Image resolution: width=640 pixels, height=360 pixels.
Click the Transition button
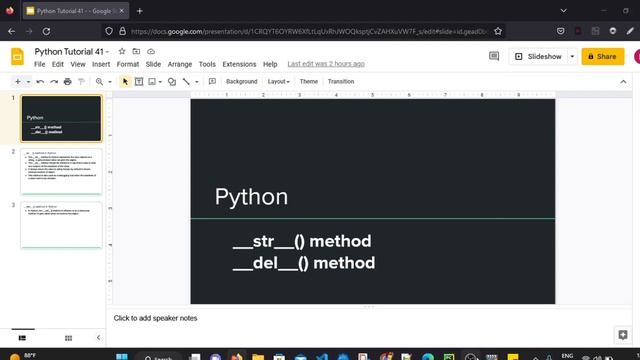point(341,82)
